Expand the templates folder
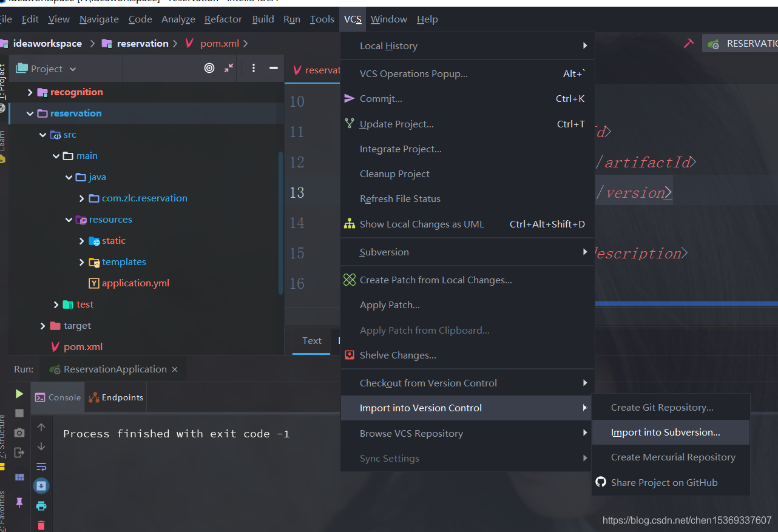This screenshot has height=532, width=778. click(x=82, y=262)
